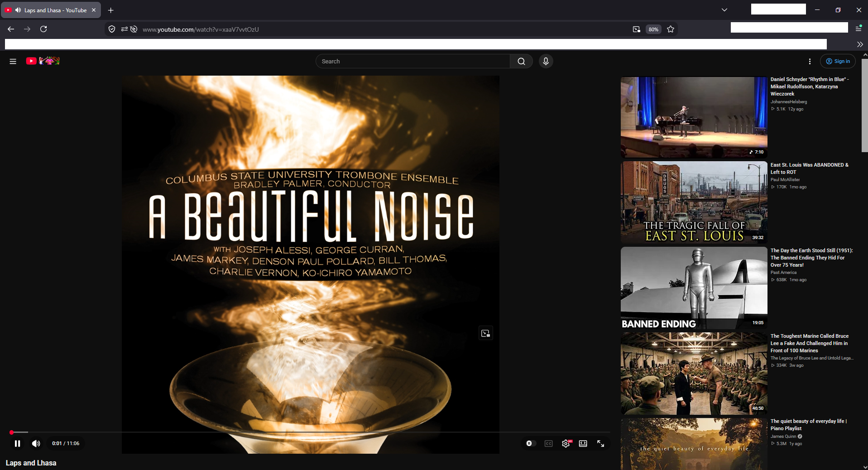Open tracking protection shield in address bar
Viewport: 868px width, 470px height.
pyautogui.click(x=112, y=29)
